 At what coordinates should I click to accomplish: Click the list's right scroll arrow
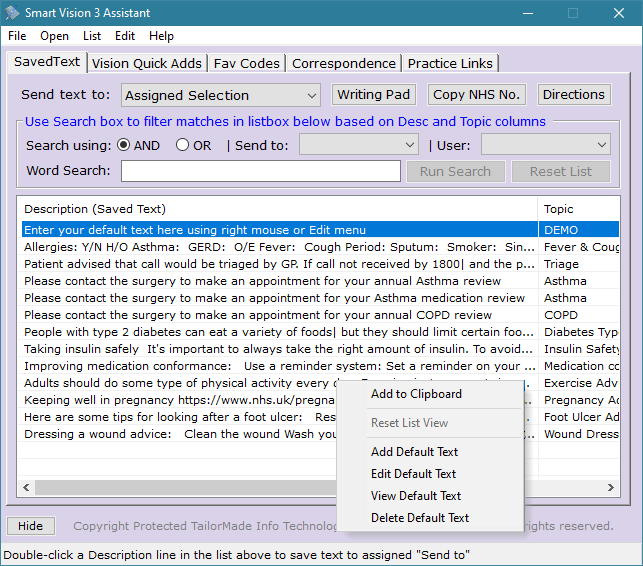pyautogui.click(x=611, y=487)
